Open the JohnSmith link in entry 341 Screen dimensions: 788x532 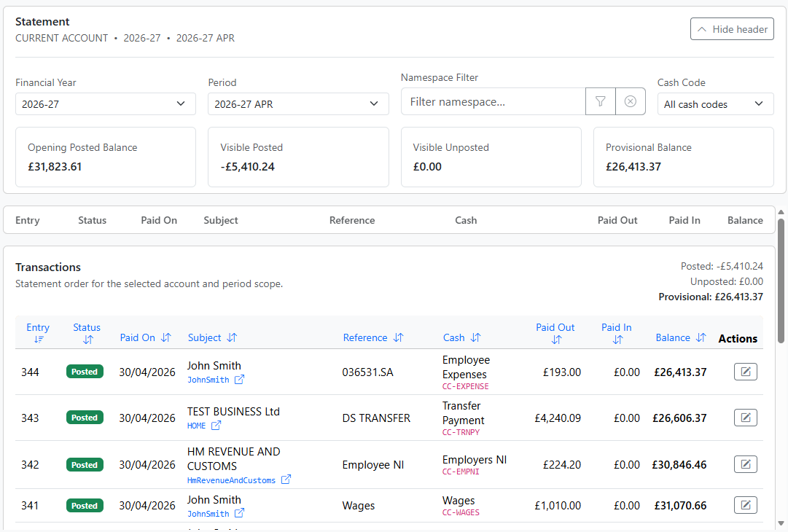click(208, 514)
